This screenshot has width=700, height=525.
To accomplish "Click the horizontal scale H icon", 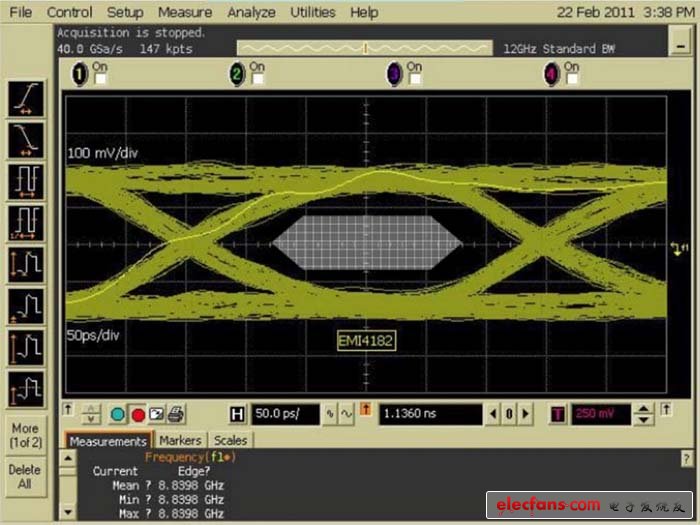I will pyautogui.click(x=237, y=414).
